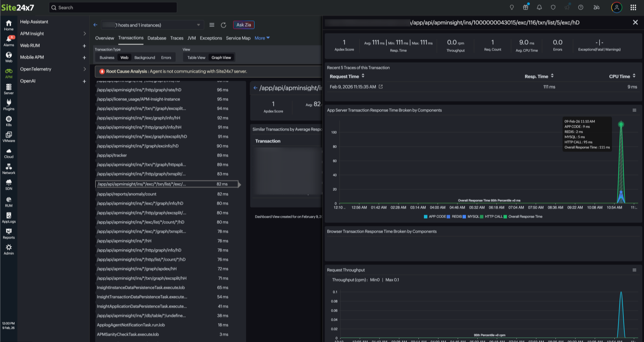Image resolution: width=644 pixels, height=342 pixels.
Task: Go to Home via the sidebar icon
Action: (9, 24)
